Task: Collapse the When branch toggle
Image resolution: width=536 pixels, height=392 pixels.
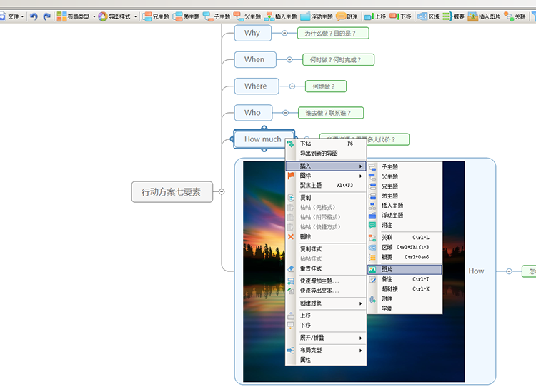Action: click(289, 60)
